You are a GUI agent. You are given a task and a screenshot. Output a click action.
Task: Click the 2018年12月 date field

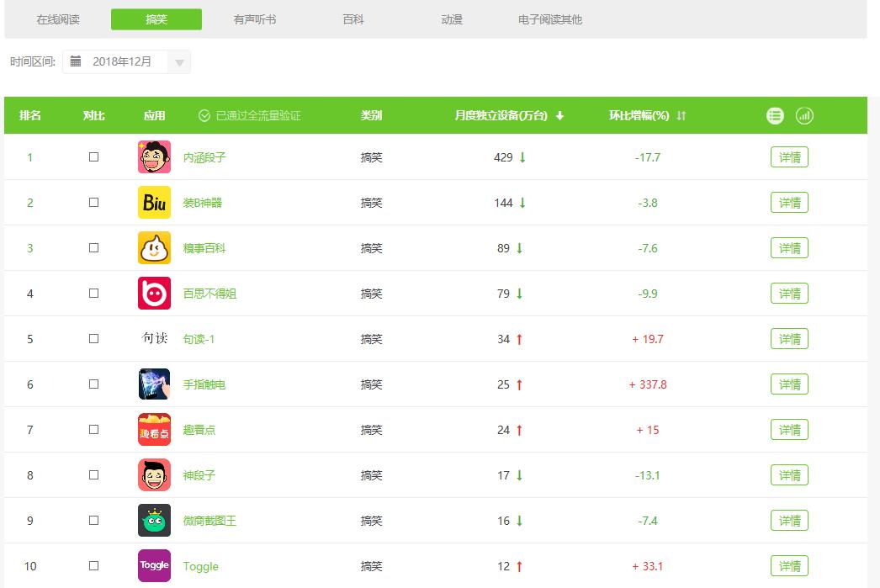tap(126, 61)
